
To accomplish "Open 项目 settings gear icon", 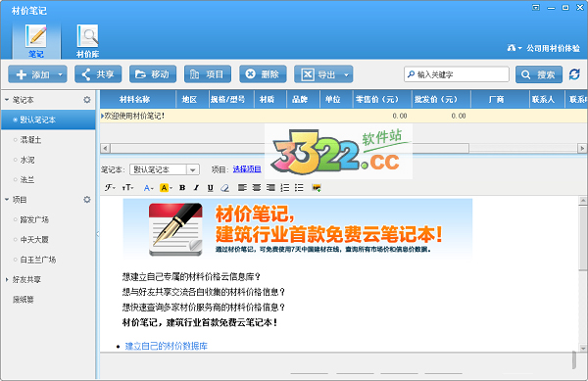I will click(x=87, y=199).
